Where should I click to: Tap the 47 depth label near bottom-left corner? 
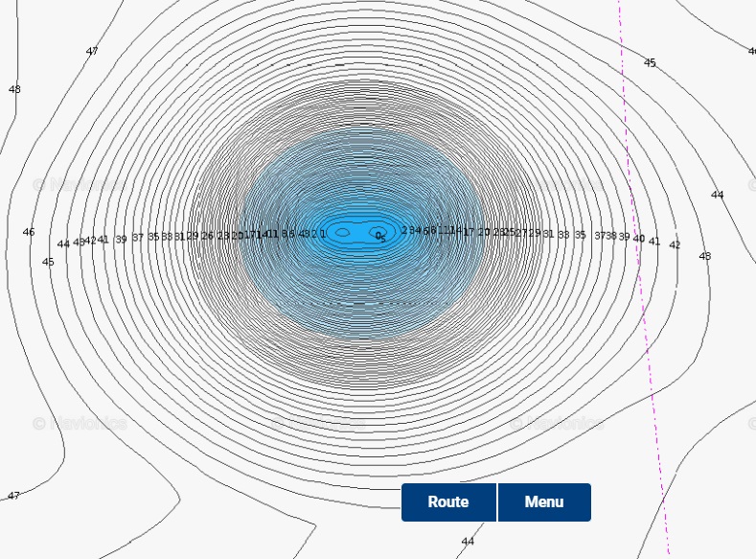pyautogui.click(x=13, y=496)
